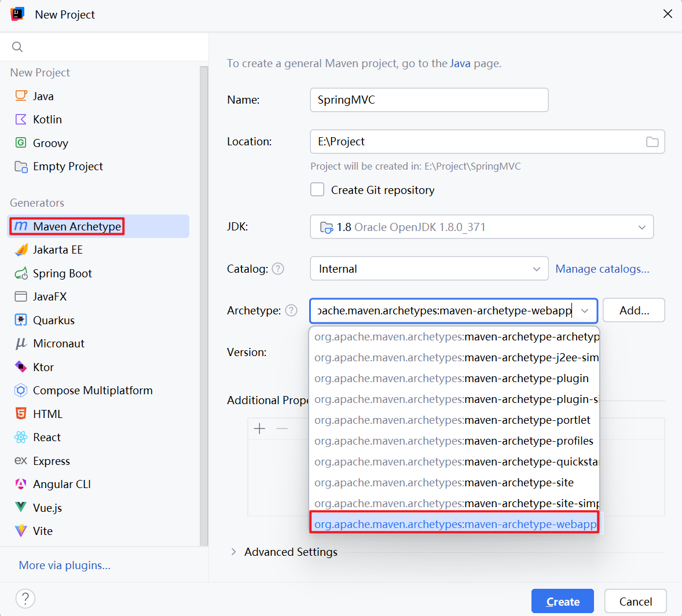Click the Ktor diamond icon

(21, 366)
